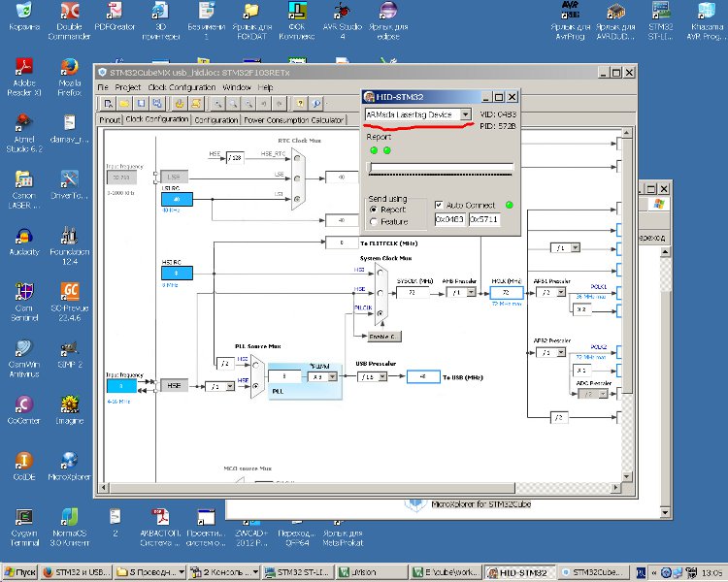Screen dimensions: 728x582
Task: Open the Window menu
Action: tap(236, 87)
